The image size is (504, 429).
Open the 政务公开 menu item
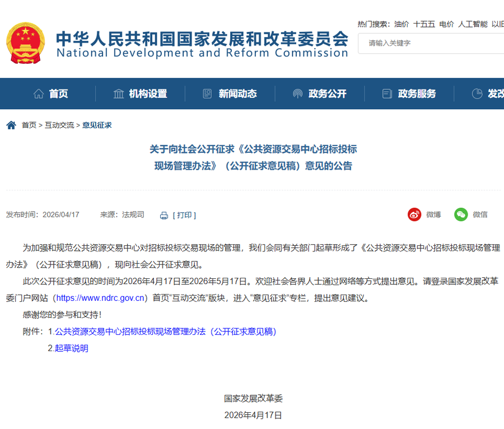(328, 94)
